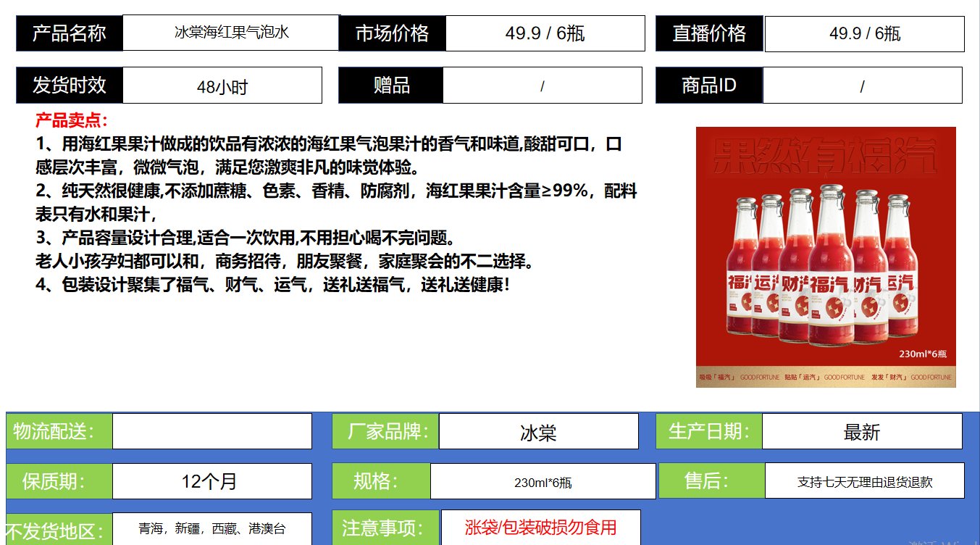Click the seven-day return policy cell
Image resolution: width=980 pixels, height=545 pixels.
pyautogui.click(x=864, y=481)
